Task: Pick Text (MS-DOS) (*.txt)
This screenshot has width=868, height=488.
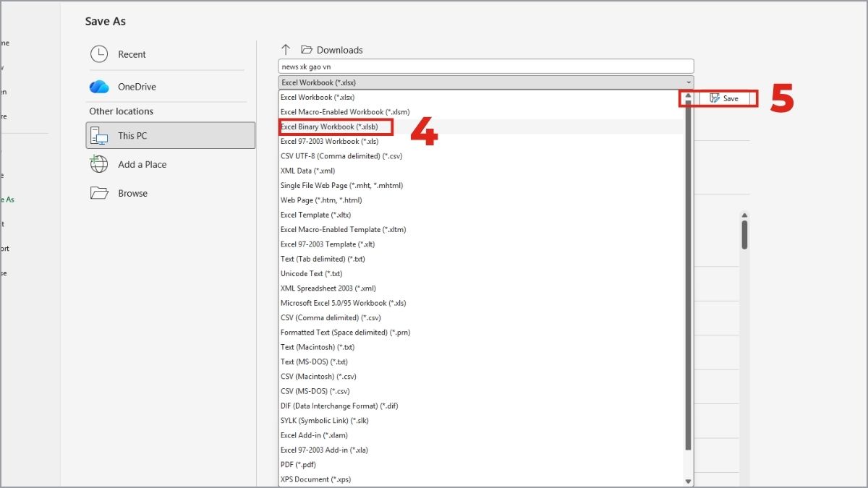Action: tap(481, 362)
